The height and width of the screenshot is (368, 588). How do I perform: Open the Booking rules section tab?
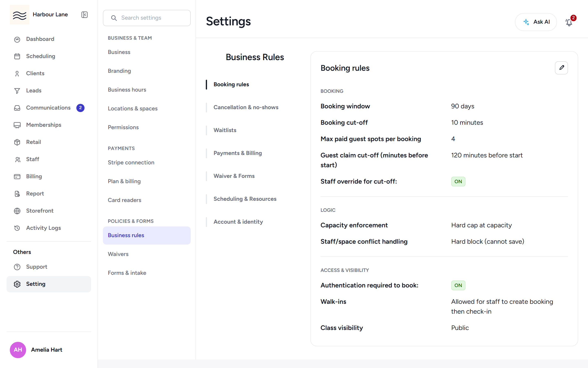pos(231,84)
